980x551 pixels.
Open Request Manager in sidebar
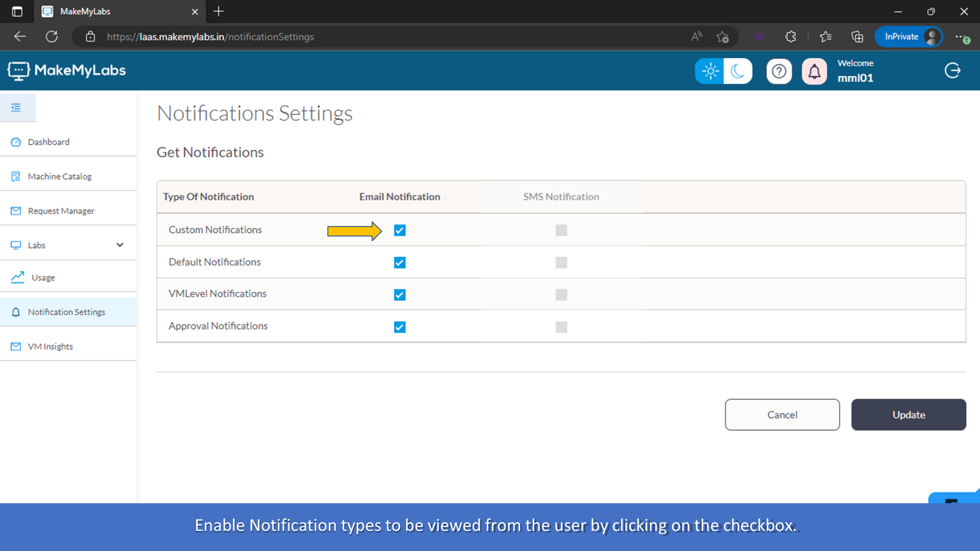(61, 211)
